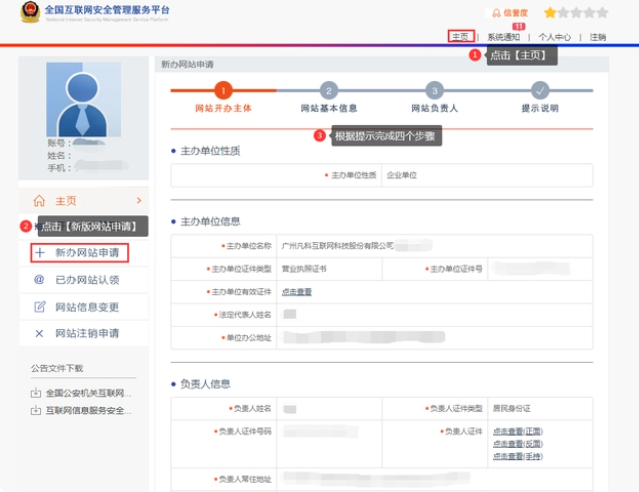Click download icon beside 全国公安机关互联网 file
Image resolution: width=639 pixels, height=492 pixels.
36,393
